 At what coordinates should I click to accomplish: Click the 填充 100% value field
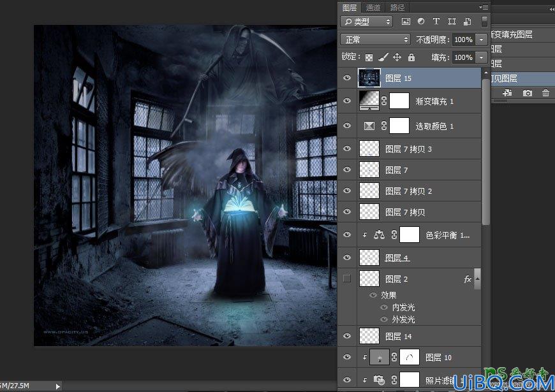click(x=464, y=57)
